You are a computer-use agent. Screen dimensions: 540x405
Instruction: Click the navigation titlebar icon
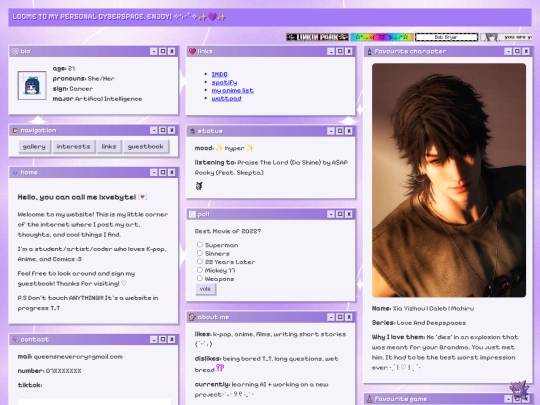coord(15,130)
